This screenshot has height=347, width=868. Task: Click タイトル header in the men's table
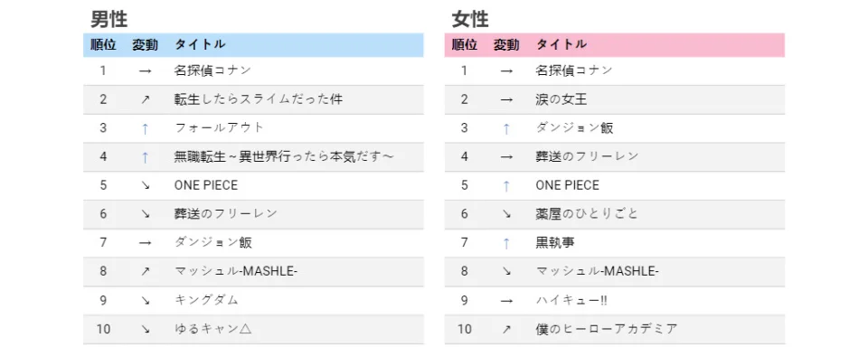[200, 45]
